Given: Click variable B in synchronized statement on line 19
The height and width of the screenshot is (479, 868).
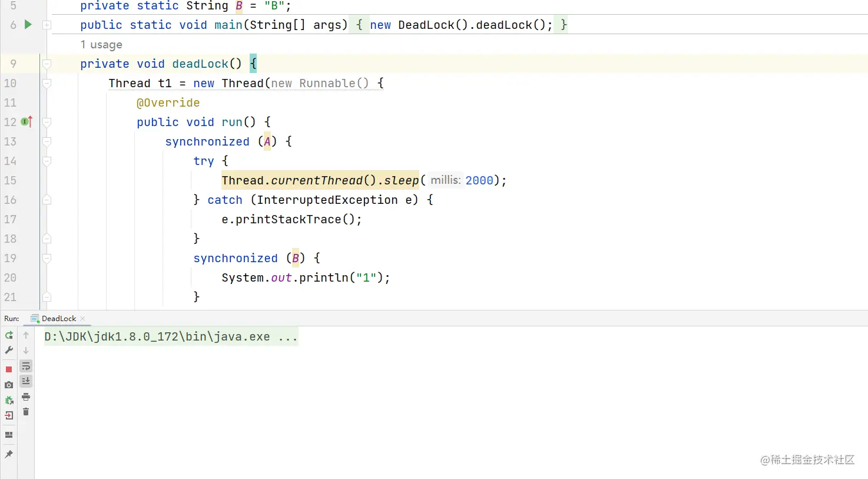Looking at the screenshot, I should tap(296, 258).
